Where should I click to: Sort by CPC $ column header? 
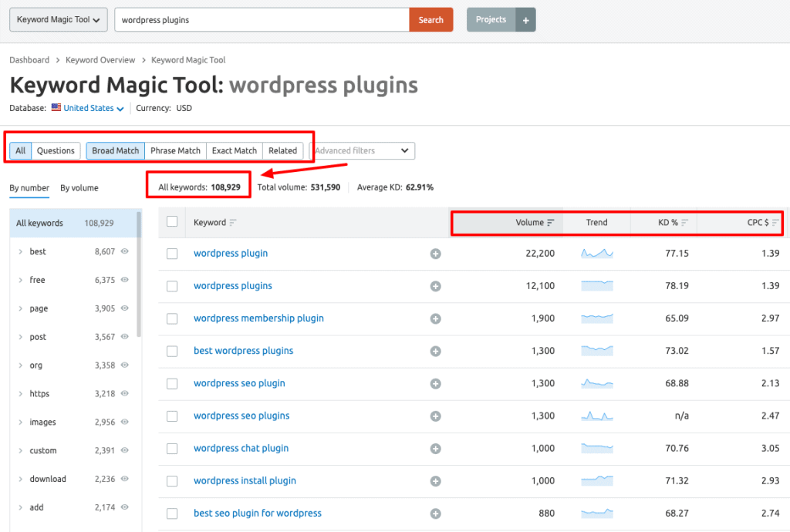click(763, 223)
